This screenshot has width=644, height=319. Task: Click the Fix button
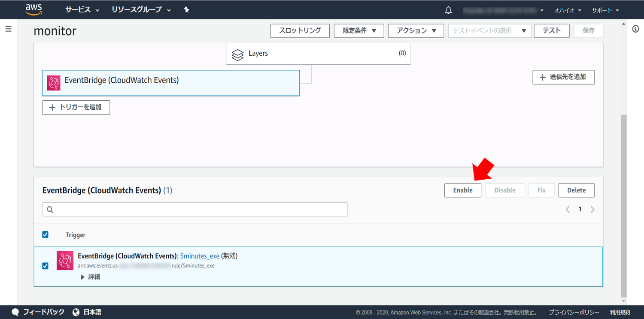[541, 190]
